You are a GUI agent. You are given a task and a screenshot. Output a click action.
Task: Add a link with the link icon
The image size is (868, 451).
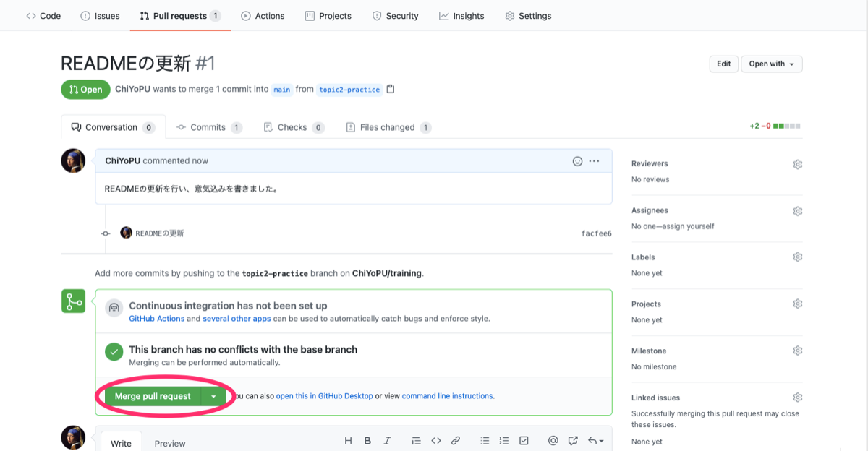pyautogui.click(x=456, y=440)
